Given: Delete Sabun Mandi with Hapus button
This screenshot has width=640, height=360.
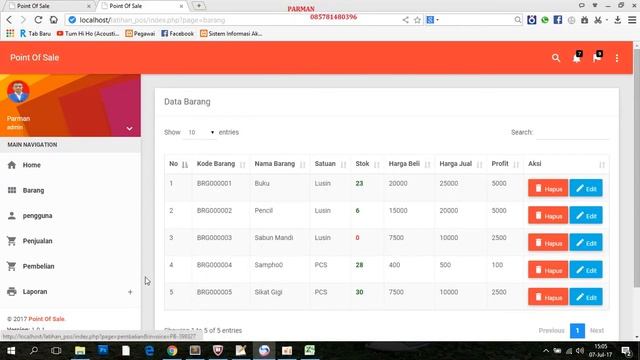Looking at the screenshot, I should [x=548, y=242].
